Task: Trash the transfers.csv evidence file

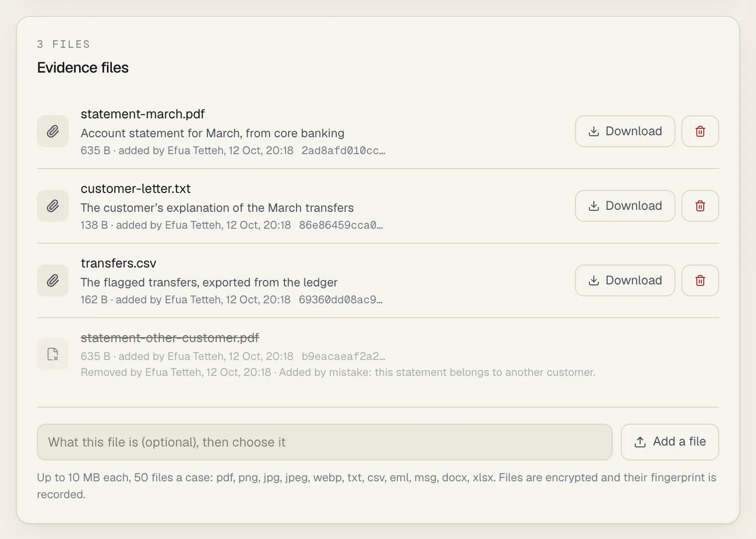Action: pos(700,280)
